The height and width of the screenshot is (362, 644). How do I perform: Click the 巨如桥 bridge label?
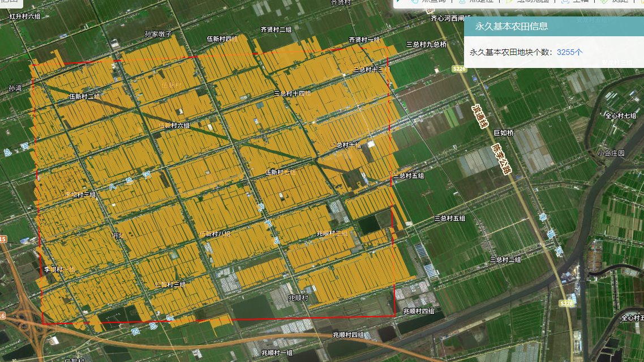point(504,133)
